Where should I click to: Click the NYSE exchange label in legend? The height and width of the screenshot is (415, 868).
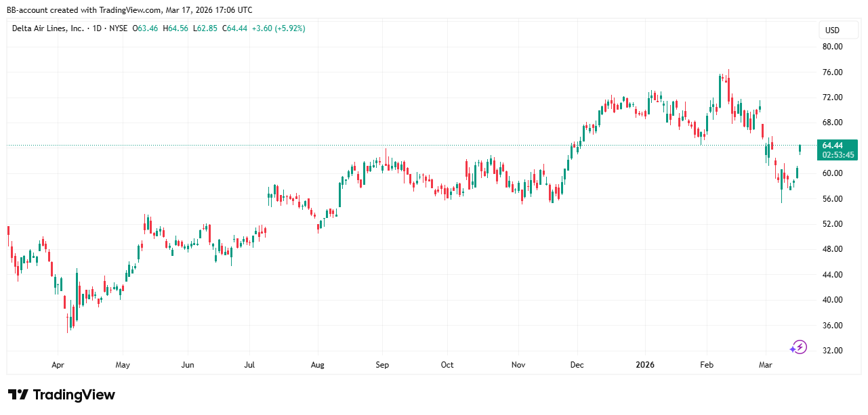(117, 28)
